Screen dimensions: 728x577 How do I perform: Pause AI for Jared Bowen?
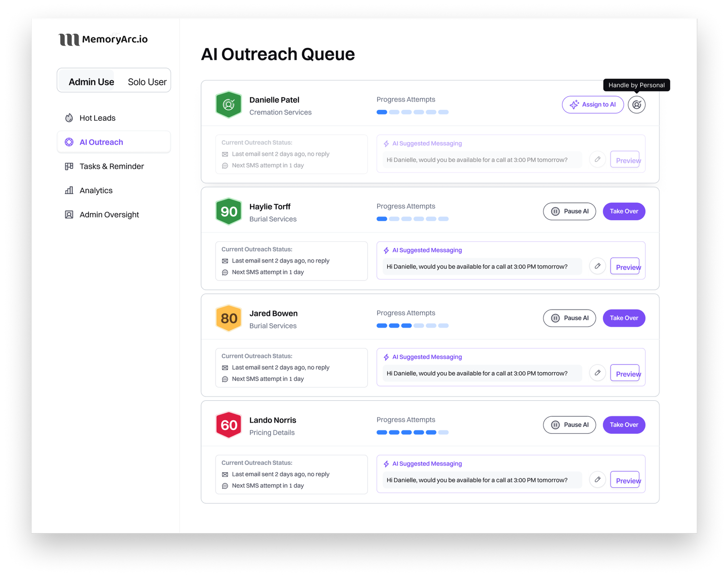click(x=569, y=318)
